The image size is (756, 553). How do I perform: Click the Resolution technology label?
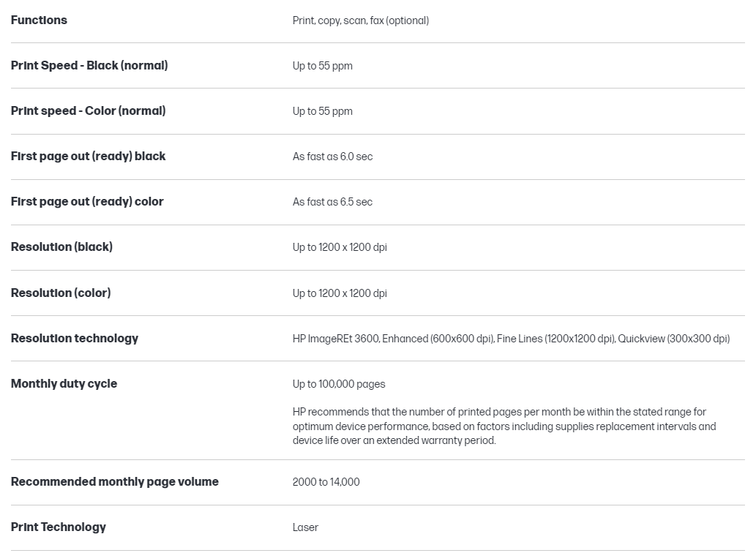(x=75, y=339)
